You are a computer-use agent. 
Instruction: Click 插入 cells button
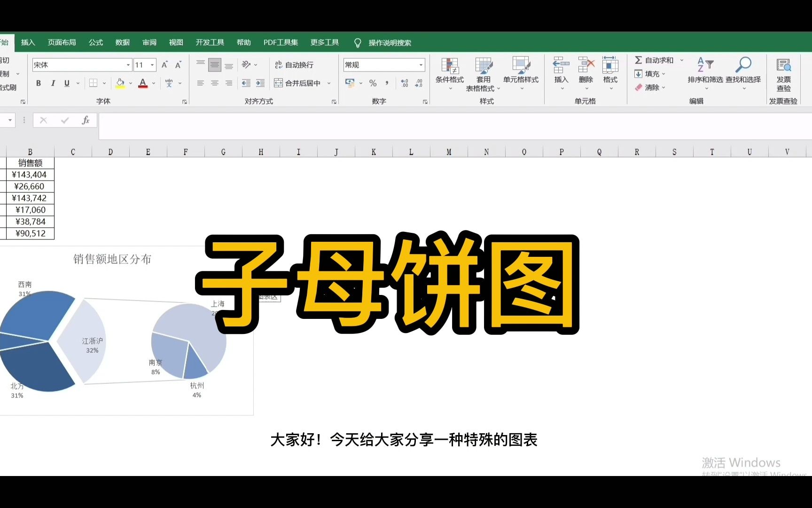coord(561,73)
